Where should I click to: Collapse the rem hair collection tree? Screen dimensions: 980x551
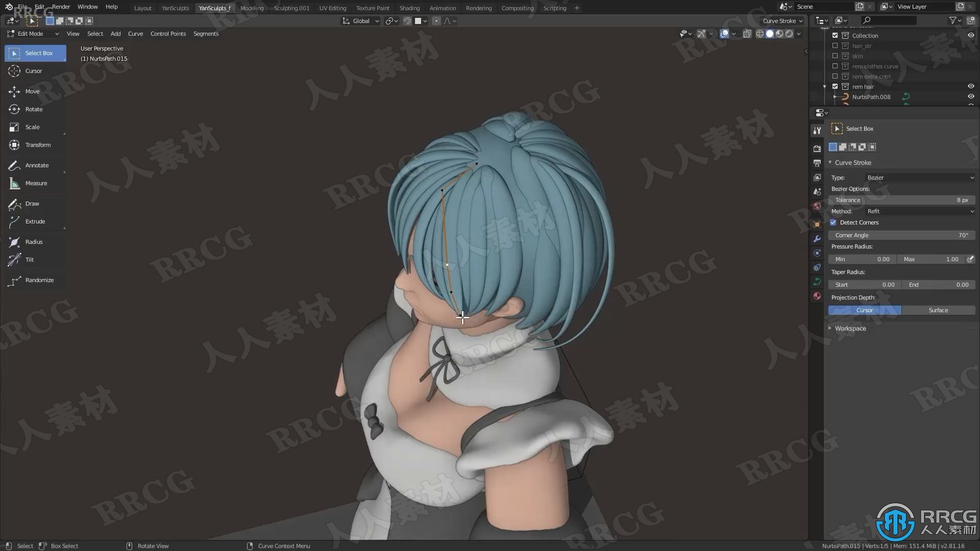[824, 86]
